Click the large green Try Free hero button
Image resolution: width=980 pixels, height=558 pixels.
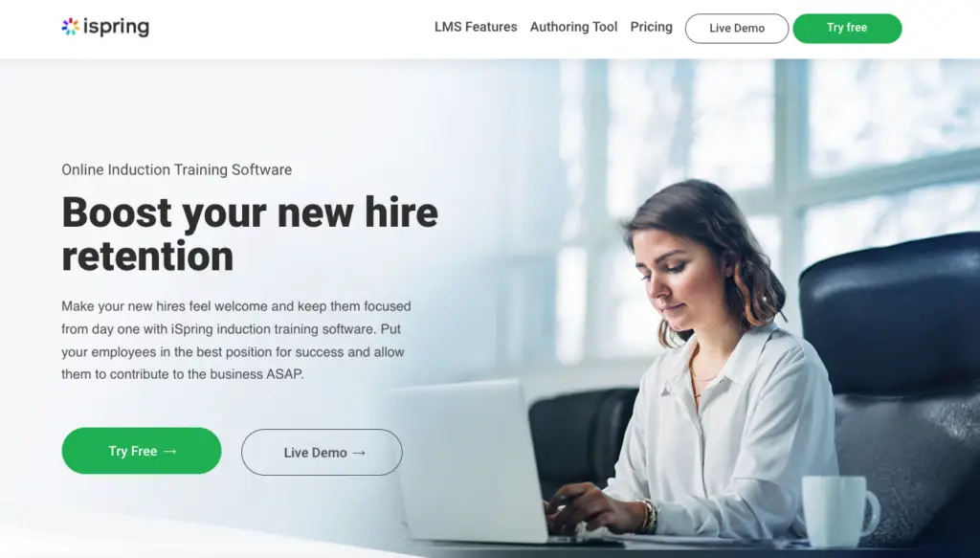tap(142, 451)
